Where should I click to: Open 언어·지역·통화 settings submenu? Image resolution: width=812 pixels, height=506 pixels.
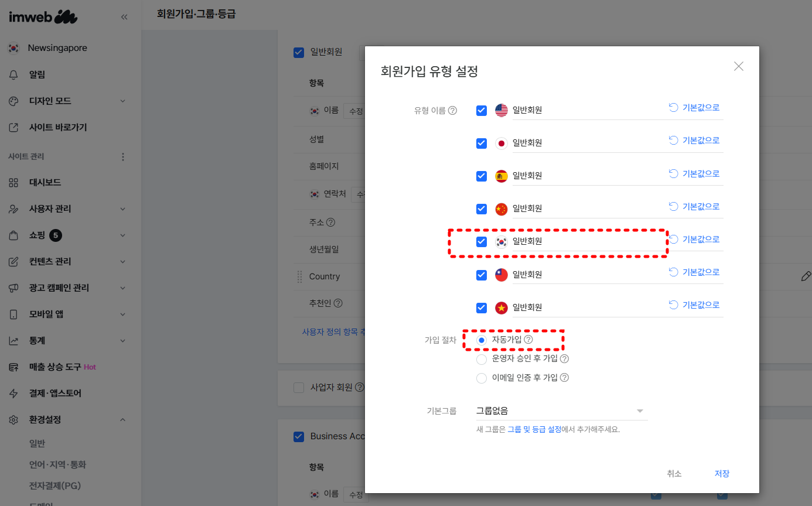[57, 464]
